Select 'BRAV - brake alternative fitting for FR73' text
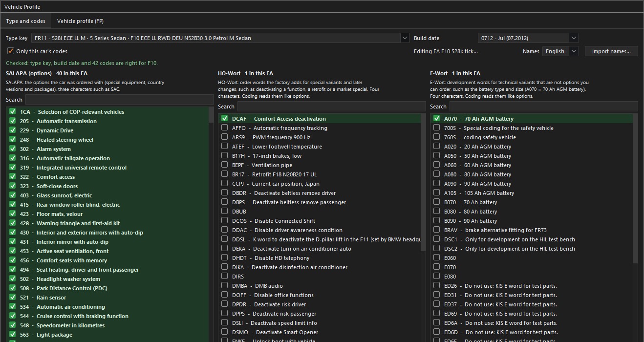The height and width of the screenshot is (342, 644). point(495,230)
